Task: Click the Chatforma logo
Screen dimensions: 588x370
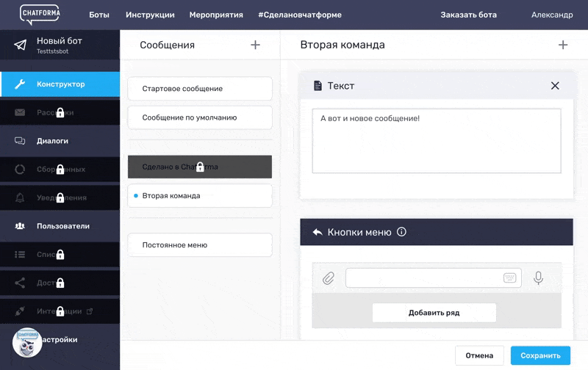Action: point(40,14)
